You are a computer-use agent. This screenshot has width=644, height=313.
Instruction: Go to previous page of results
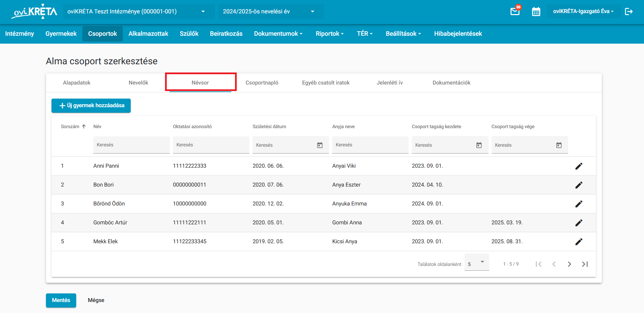554,264
